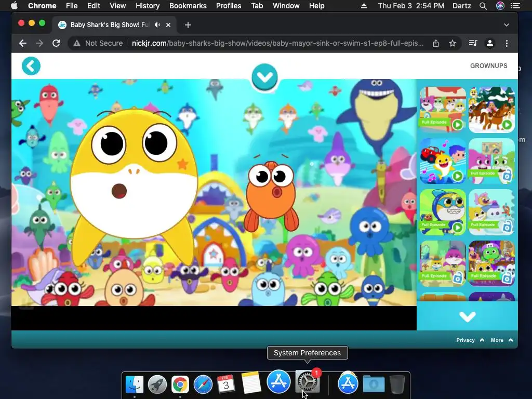Click Chrome's back navigation arrow

click(23, 43)
